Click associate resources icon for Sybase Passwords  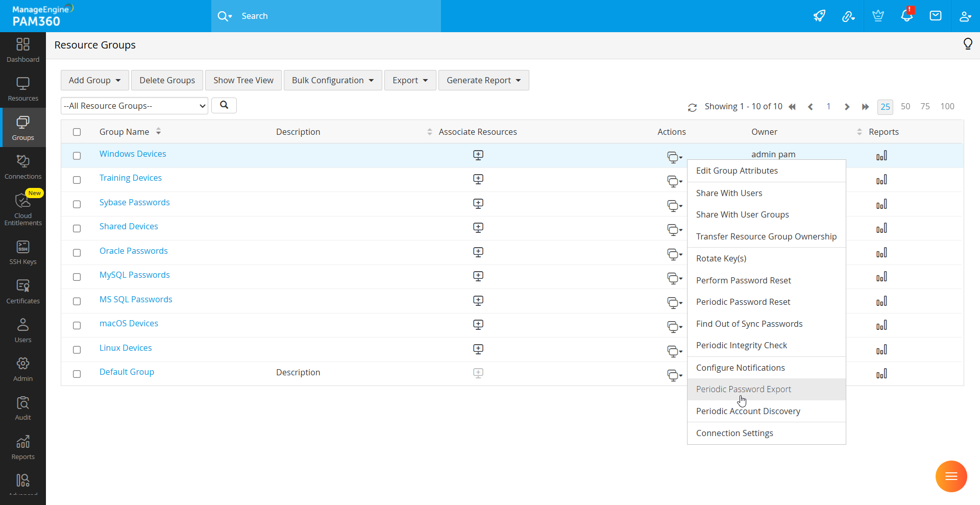478,204
